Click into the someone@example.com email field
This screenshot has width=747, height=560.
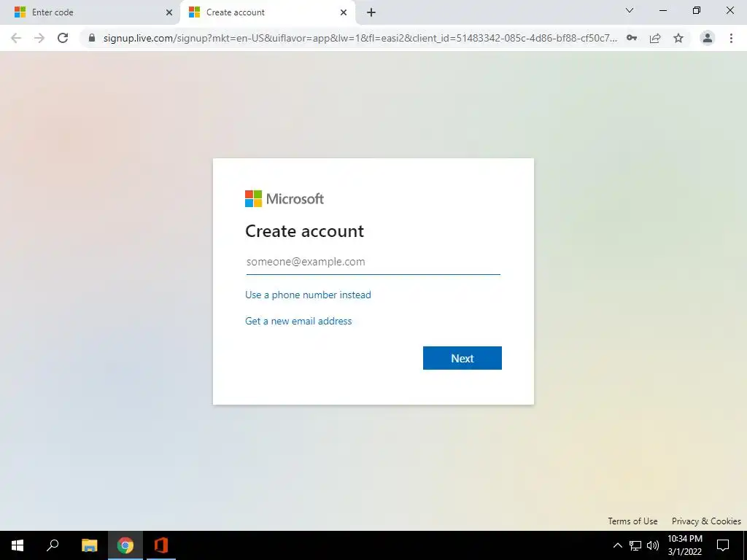point(373,262)
